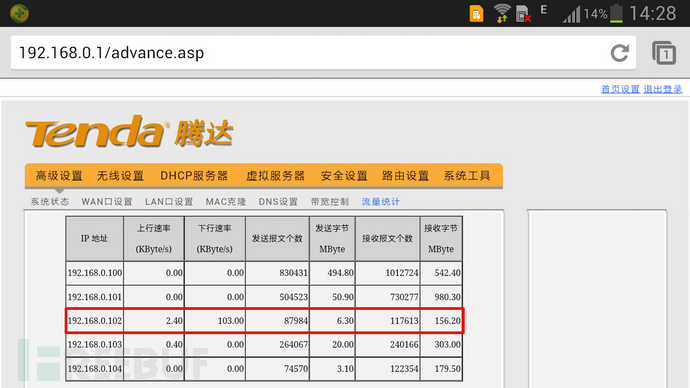
Task: Tap the green app icon in status bar
Action: click(19, 13)
